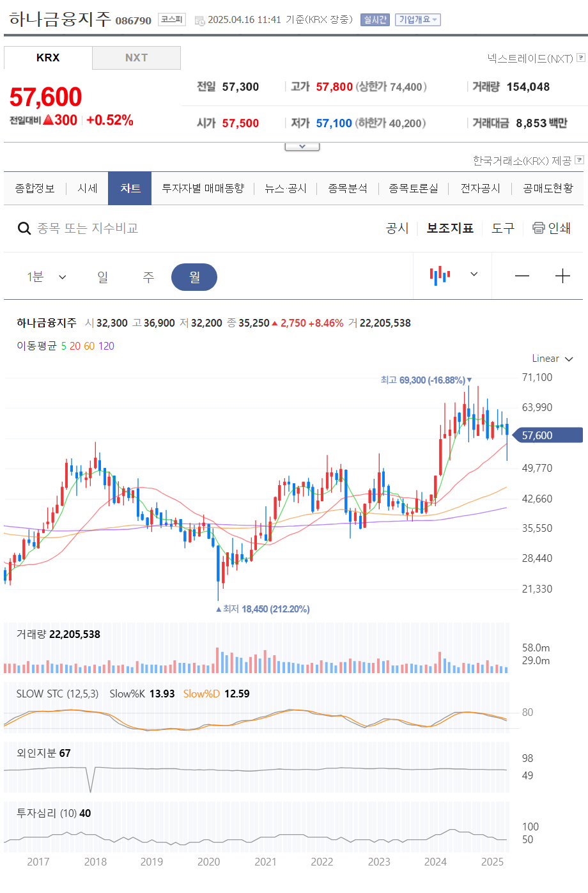Open the 기업개요 dropdown
Viewport: 588px width, 893px height.
pos(418,20)
